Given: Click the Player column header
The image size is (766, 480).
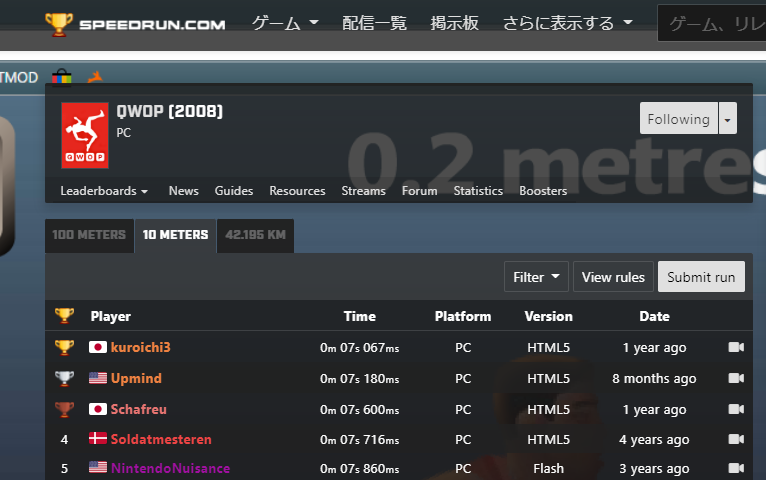Looking at the screenshot, I should (x=110, y=316).
